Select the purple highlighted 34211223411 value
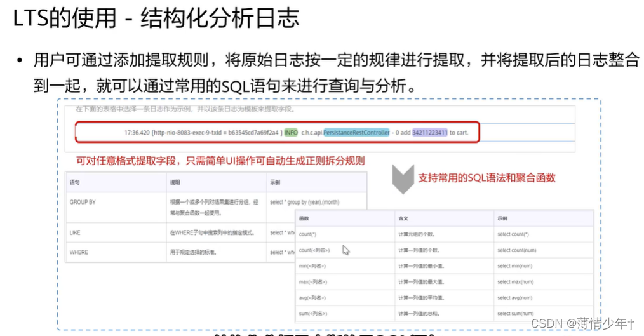The height and width of the screenshot is (336, 644). pos(429,133)
